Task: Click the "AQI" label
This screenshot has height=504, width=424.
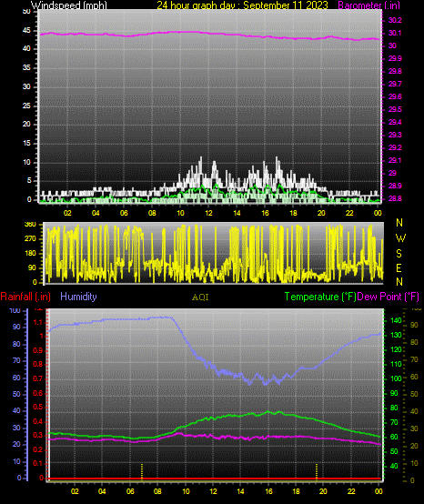Action: 200,297
